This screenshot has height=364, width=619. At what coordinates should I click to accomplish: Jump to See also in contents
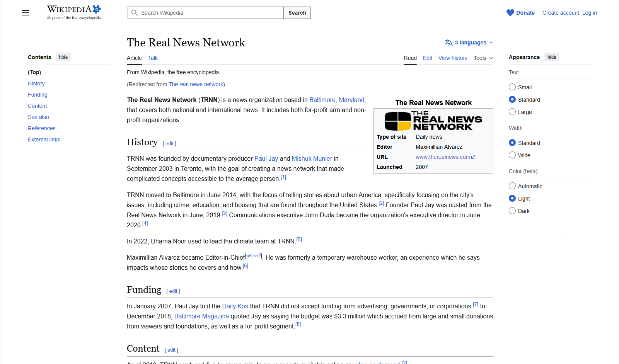[x=38, y=117]
